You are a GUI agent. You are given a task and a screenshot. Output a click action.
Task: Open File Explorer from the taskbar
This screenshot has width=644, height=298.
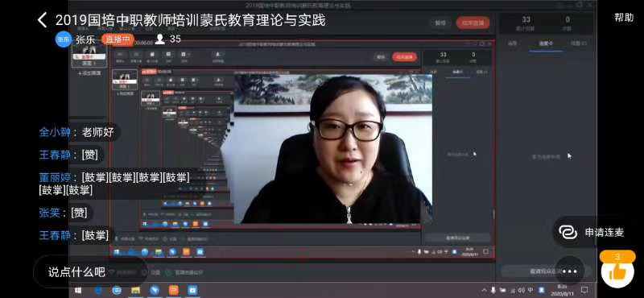tap(135, 291)
